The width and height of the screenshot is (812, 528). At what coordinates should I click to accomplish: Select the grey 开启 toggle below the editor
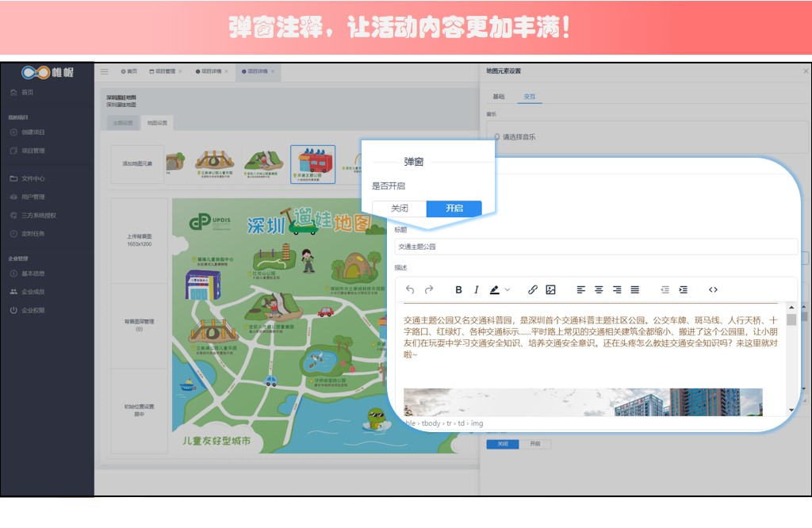coord(535,444)
